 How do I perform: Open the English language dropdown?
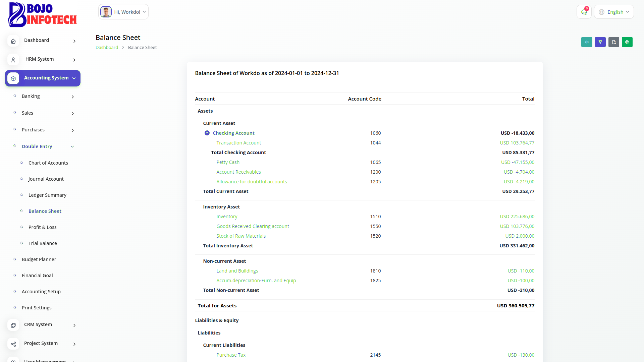coord(614,12)
